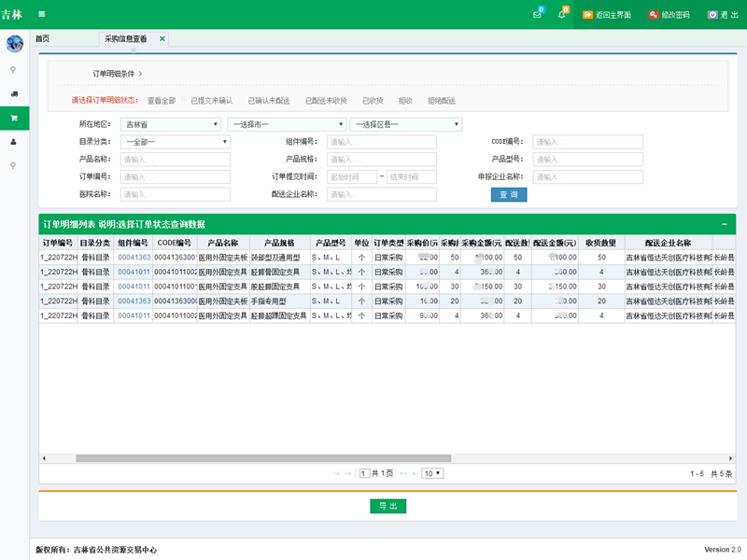Close the 采购信息查看 tab
The height and width of the screenshot is (560, 747).
click(162, 38)
